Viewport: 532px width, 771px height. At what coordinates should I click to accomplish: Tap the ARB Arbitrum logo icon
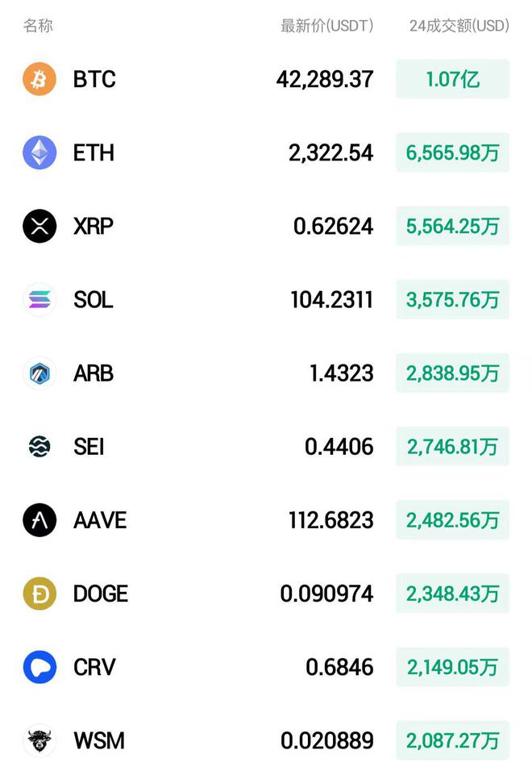click(x=39, y=373)
